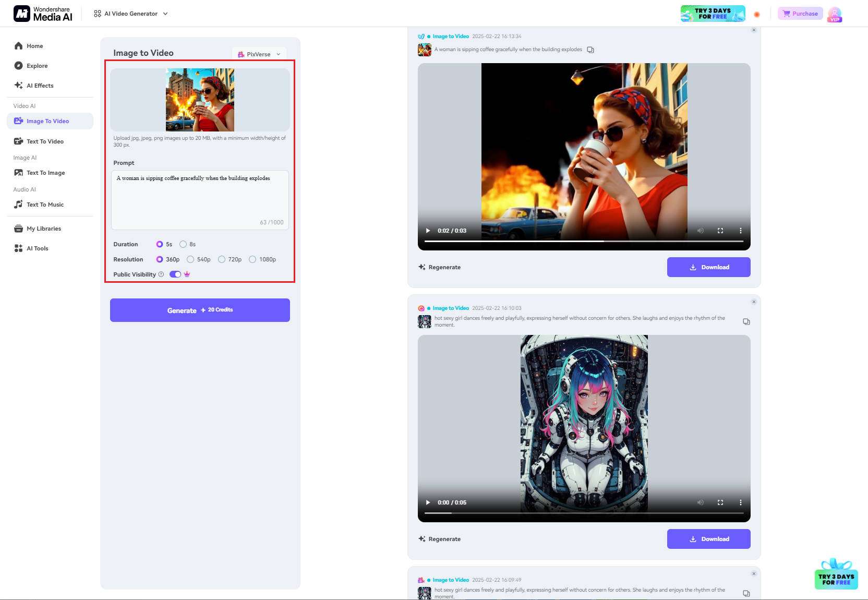
Task: Click inside the prompt text field
Action: pos(200,200)
